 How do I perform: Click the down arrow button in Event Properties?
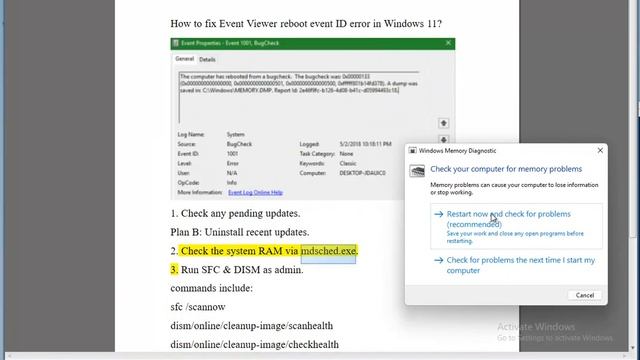[444, 140]
